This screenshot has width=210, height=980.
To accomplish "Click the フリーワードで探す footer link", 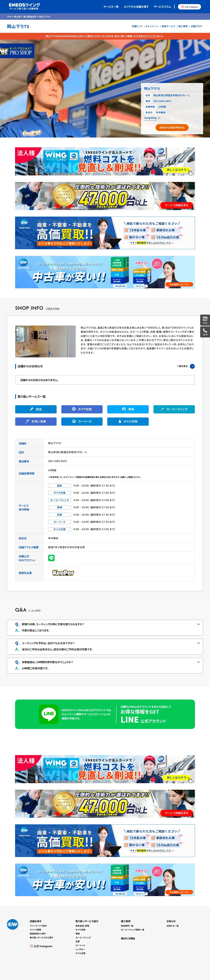I will point(38,926).
